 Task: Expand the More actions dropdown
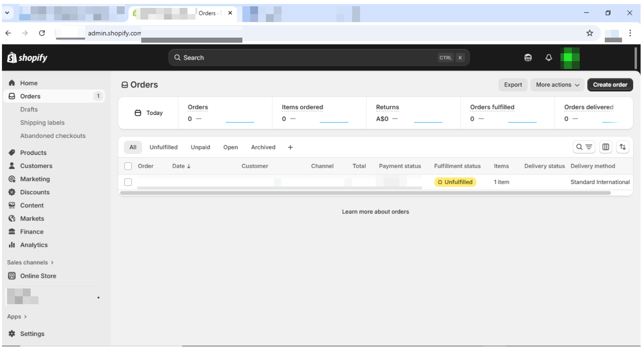pyautogui.click(x=557, y=85)
